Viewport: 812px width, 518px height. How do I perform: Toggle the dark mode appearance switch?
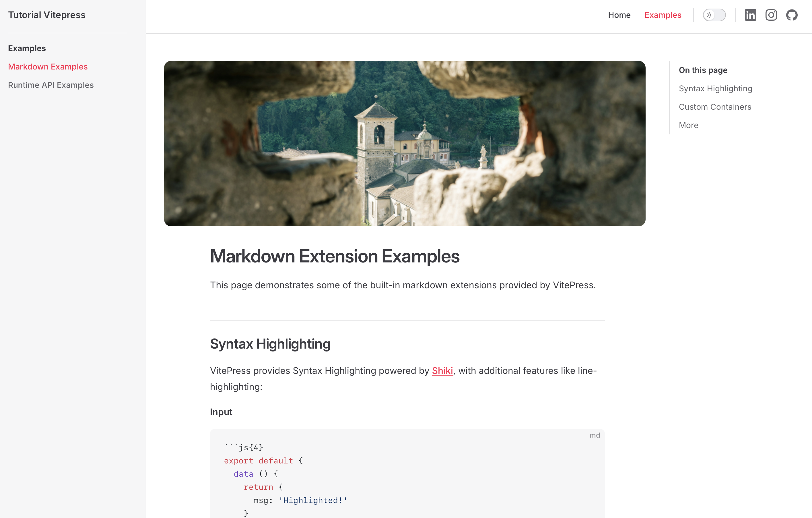[714, 15]
